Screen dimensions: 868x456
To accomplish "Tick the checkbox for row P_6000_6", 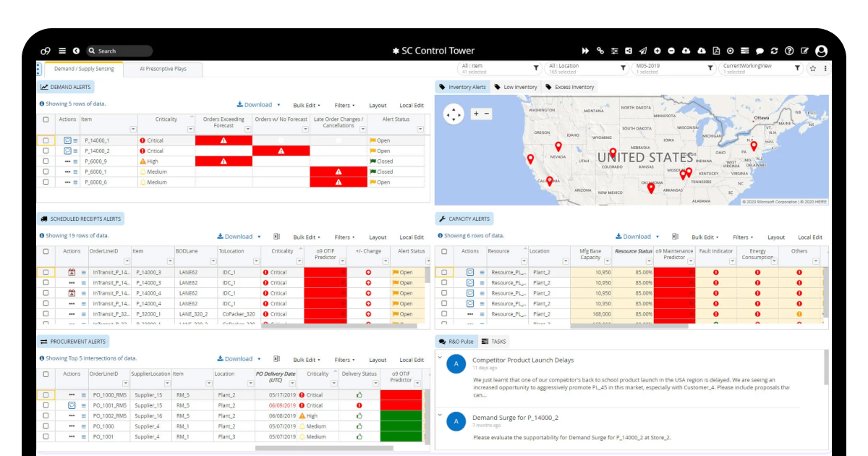I will pos(46,182).
